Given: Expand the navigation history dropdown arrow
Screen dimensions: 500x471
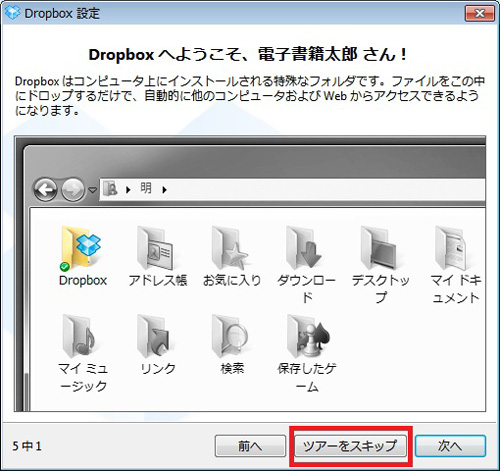Looking at the screenshot, I should 92,190.
